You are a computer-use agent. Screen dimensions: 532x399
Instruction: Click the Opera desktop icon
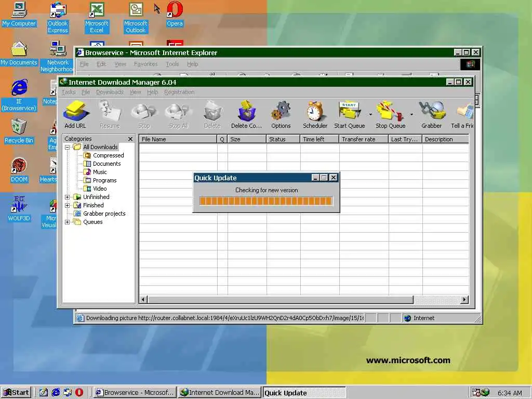[175, 14]
